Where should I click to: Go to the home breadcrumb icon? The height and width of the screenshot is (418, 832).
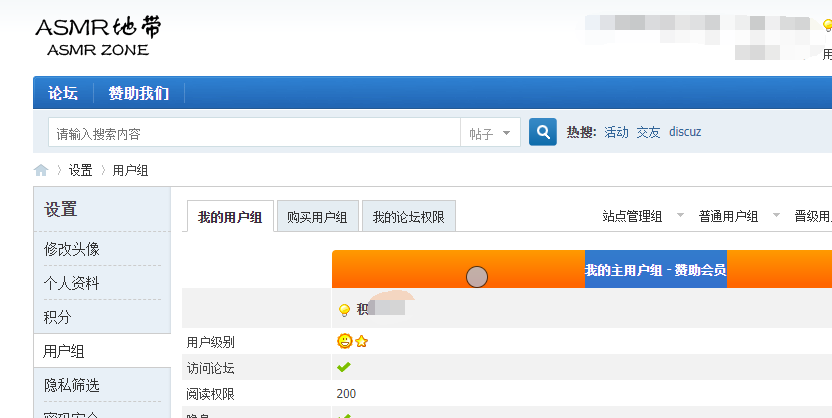click(x=41, y=170)
